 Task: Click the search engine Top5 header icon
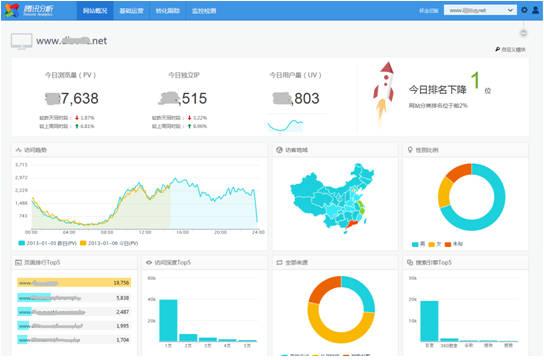410,263
